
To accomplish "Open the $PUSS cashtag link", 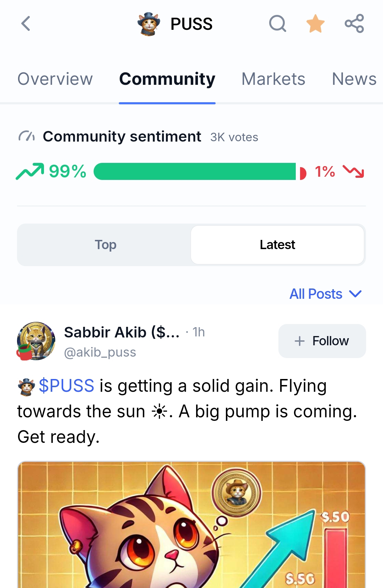I will pos(66,386).
